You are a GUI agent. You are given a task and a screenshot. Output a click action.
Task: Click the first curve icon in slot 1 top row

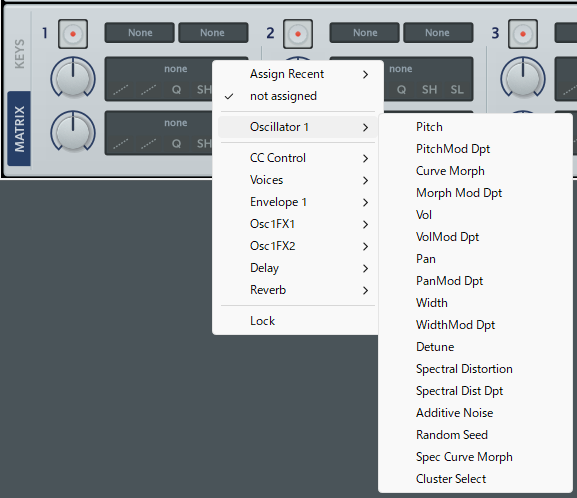[x=121, y=89]
